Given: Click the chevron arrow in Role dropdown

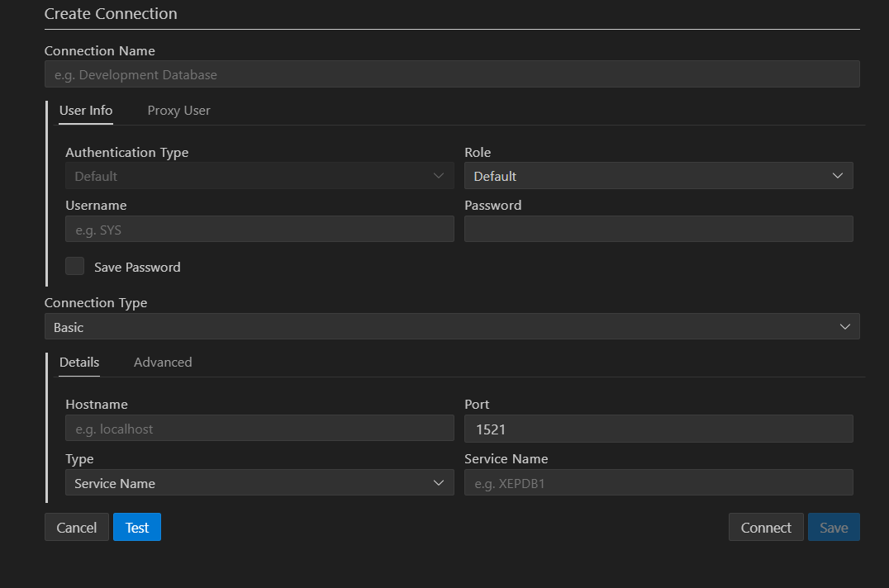Looking at the screenshot, I should pyautogui.click(x=838, y=176).
